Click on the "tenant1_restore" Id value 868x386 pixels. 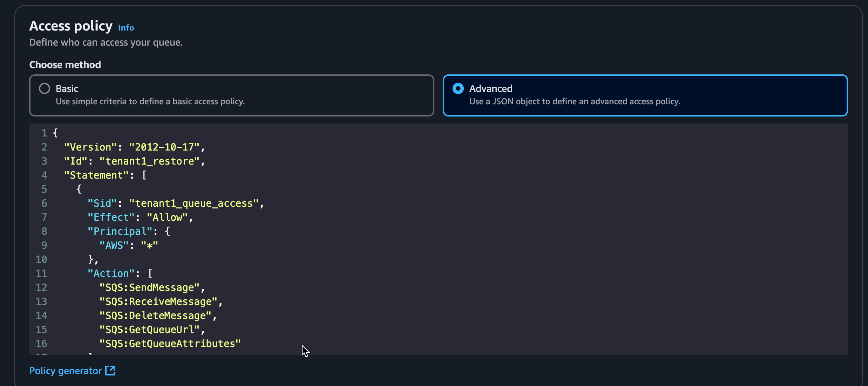[150, 161]
